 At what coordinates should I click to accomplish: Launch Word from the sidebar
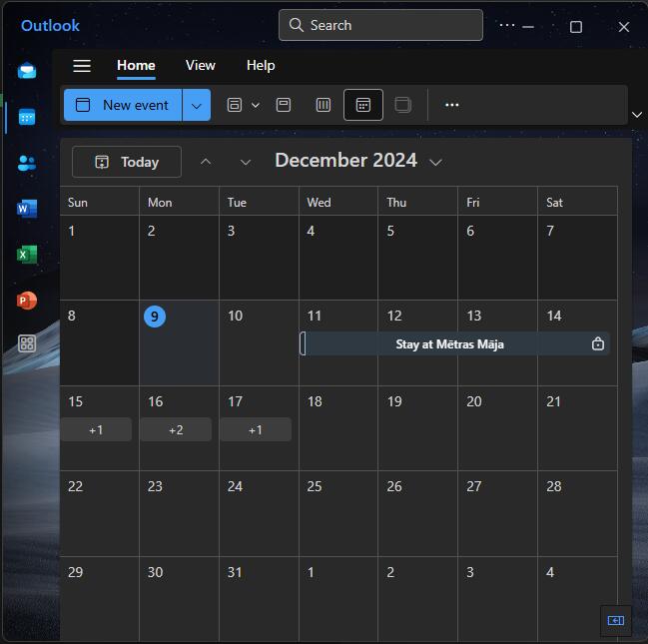(27, 209)
